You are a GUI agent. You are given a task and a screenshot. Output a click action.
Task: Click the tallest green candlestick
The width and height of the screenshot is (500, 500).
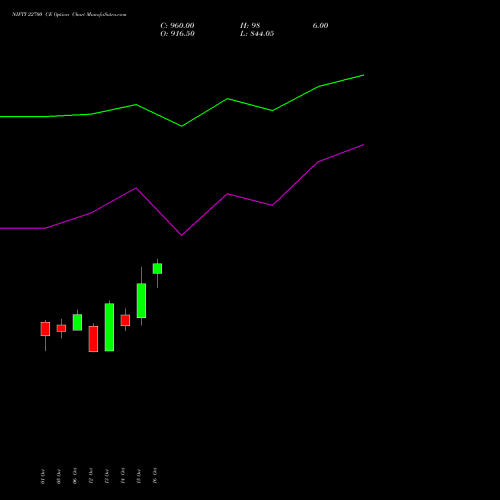(x=109, y=327)
